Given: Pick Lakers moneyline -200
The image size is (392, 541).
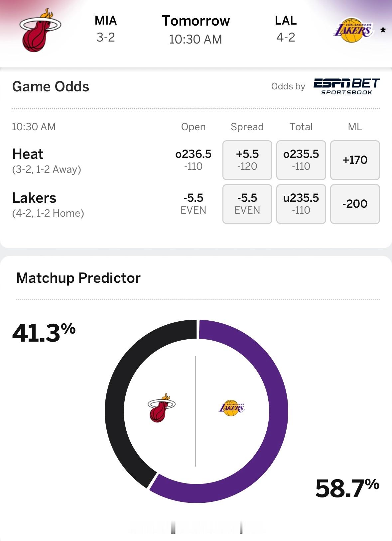Looking at the screenshot, I should click(x=355, y=204).
